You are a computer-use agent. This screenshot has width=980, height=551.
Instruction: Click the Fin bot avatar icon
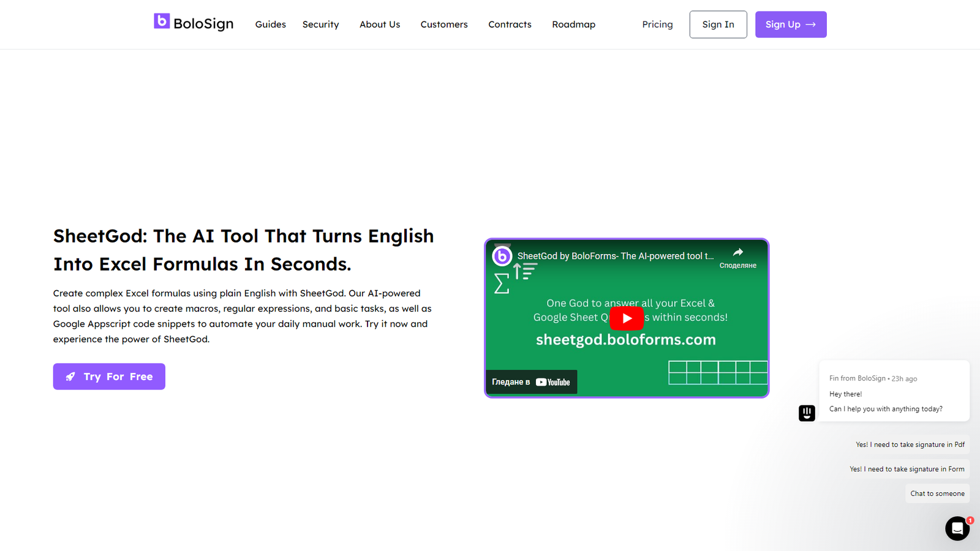click(x=807, y=413)
